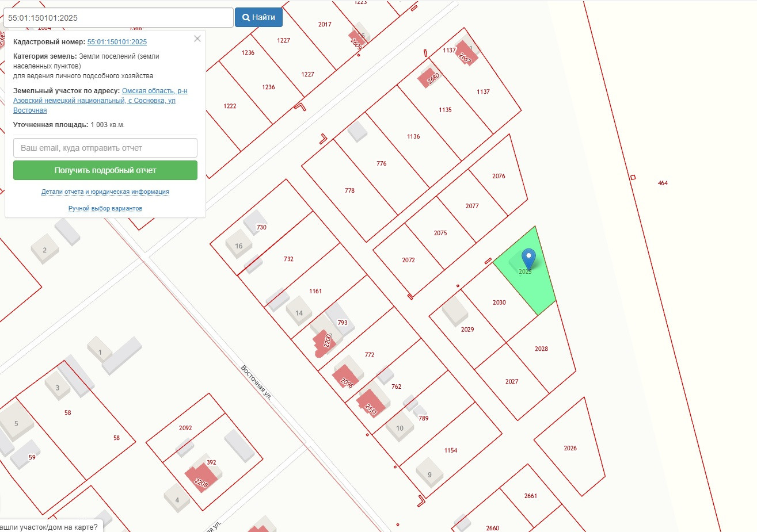Open Ручной выбор вариантов link

click(105, 208)
